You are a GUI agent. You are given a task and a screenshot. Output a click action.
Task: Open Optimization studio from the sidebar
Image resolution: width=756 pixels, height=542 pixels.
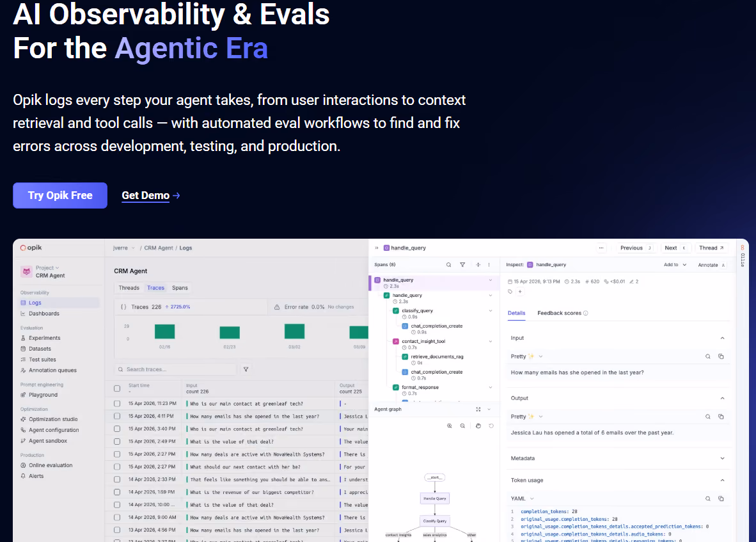tap(53, 420)
